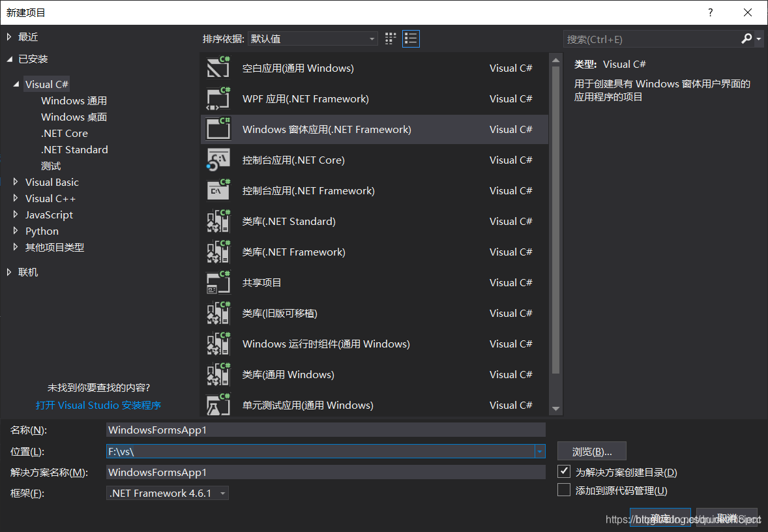This screenshot has height=532, width=768.
Task: Expand the 最近 tree node
Action: click(x=9, y=37)
